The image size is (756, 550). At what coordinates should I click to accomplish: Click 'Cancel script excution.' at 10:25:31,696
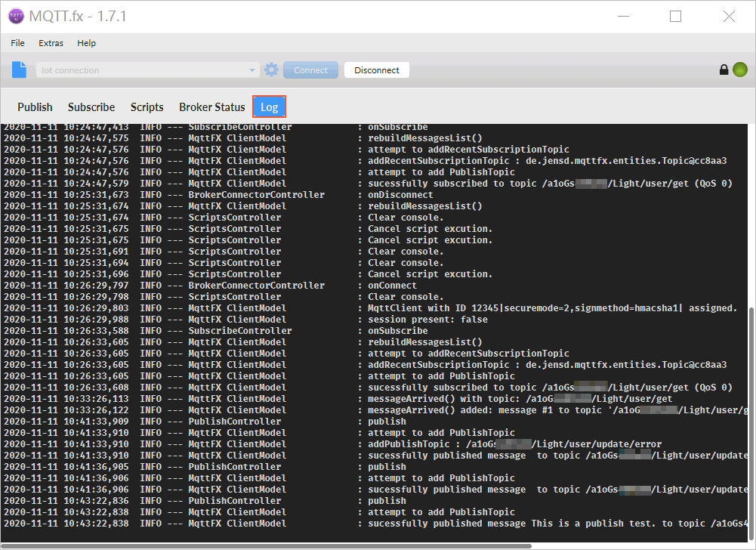[x=430, y=274]
